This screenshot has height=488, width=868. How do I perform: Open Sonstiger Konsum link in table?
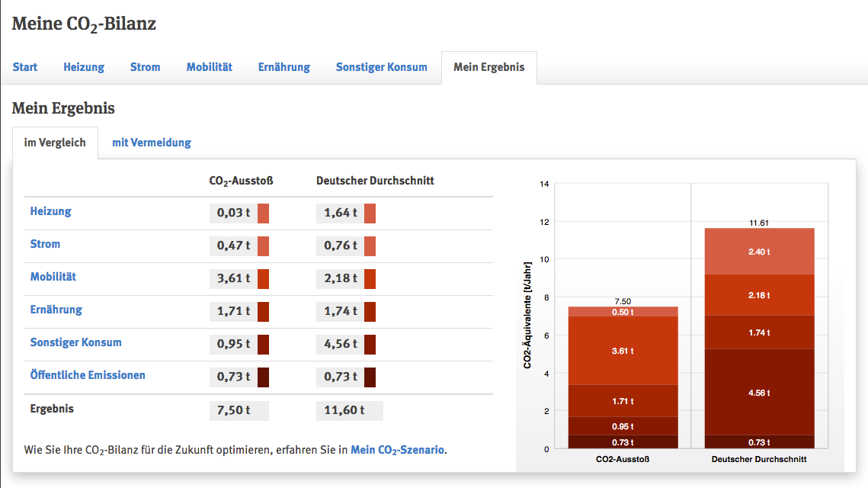[75, 342]
